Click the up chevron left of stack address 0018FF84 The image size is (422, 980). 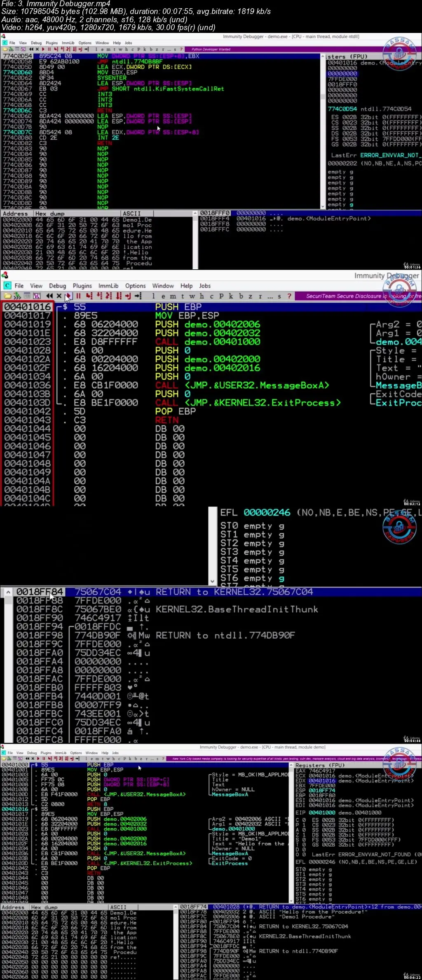pos(8,592)
